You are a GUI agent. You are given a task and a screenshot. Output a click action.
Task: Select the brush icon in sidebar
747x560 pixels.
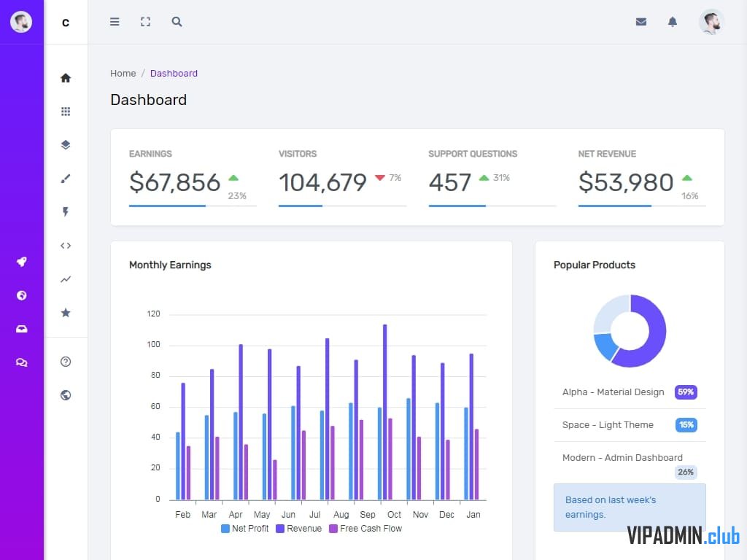pyautogui.click(x=66, y=179)
